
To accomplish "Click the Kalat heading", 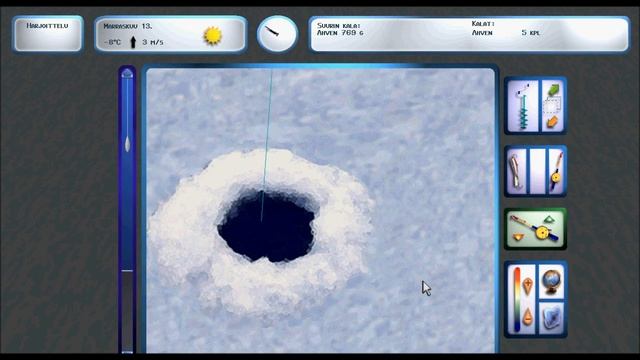I will pos(483,24).
